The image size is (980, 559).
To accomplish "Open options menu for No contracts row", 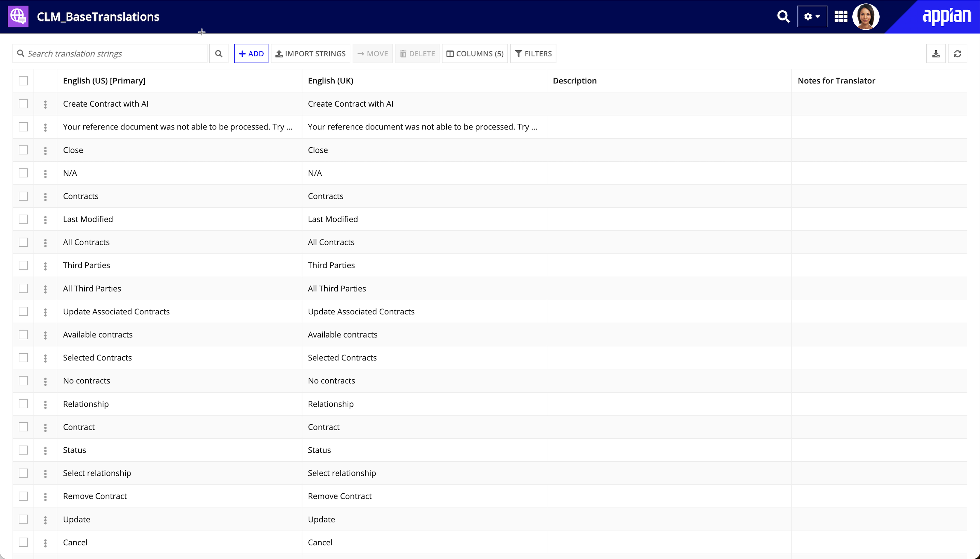I will pyautogui.click(x=45, y=382).
